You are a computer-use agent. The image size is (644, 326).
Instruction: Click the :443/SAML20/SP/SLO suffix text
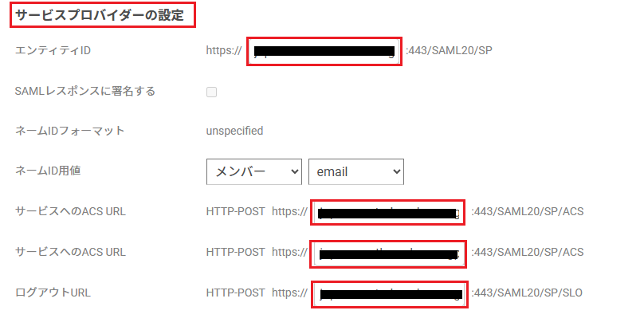(527, 293)
